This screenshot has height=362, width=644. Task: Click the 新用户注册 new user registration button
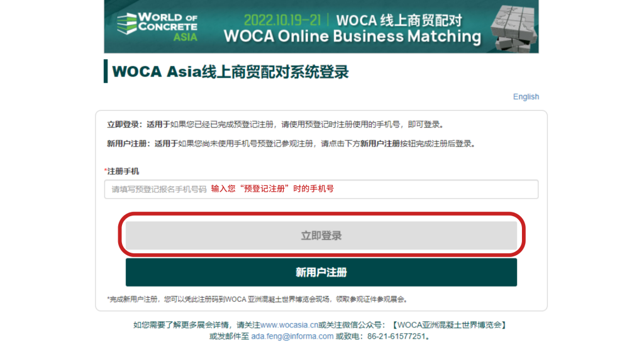coord(321,272)
